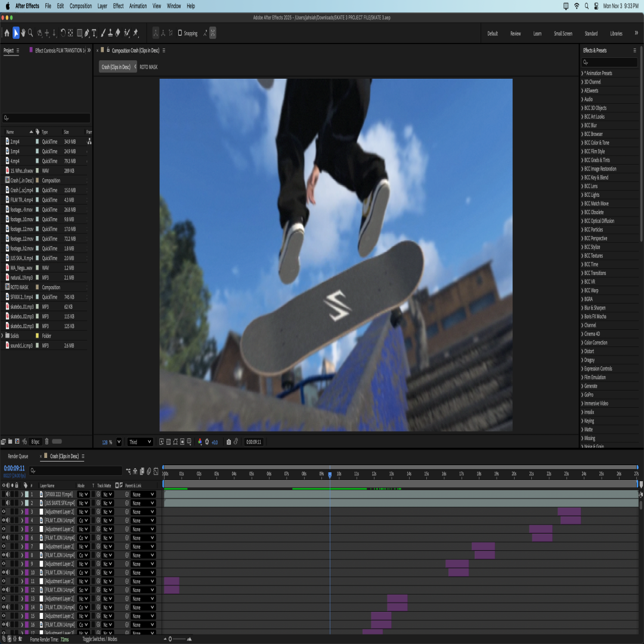The width and height of the screenshot is (644, 644).
Task: Click the 8 bpc color depth button
Action: [35, 441]
